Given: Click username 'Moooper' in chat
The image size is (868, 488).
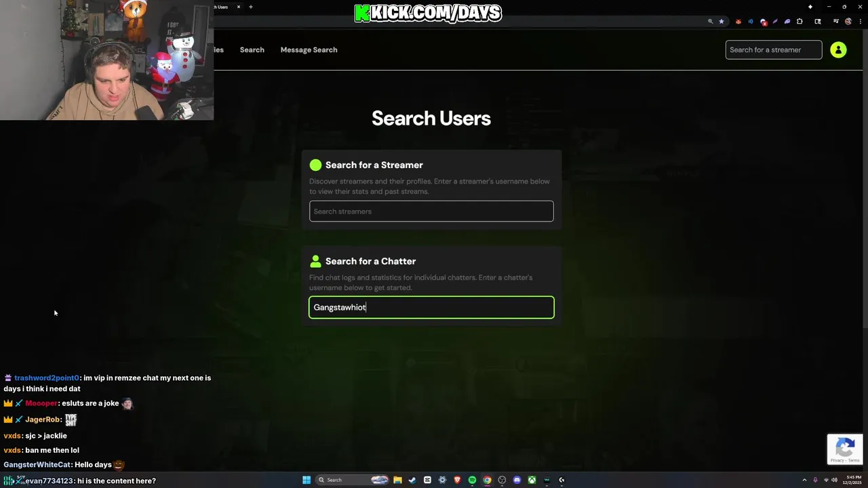Looking at the screenshot, I should pos(41,403).
